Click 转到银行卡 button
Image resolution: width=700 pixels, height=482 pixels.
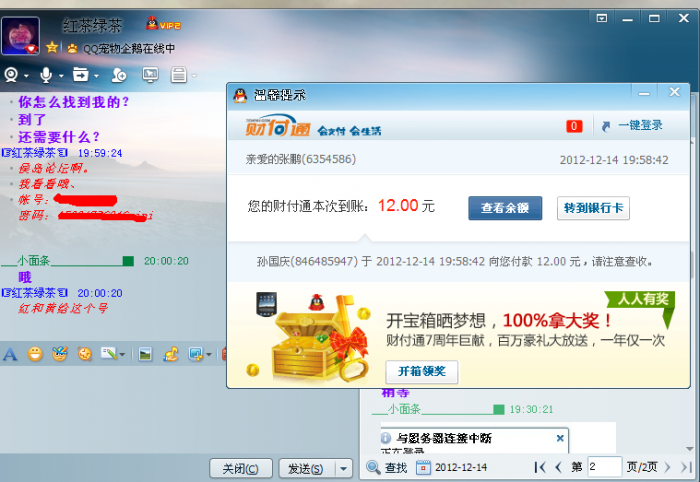click(593, 208)
